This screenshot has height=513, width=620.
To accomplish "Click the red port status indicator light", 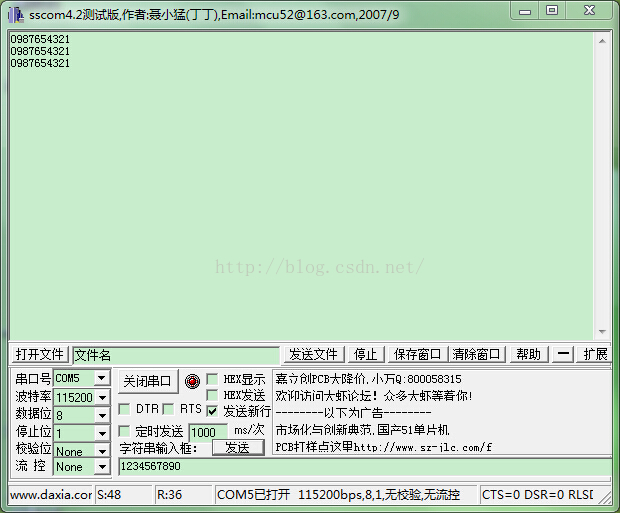I will [x=192, y=381].
